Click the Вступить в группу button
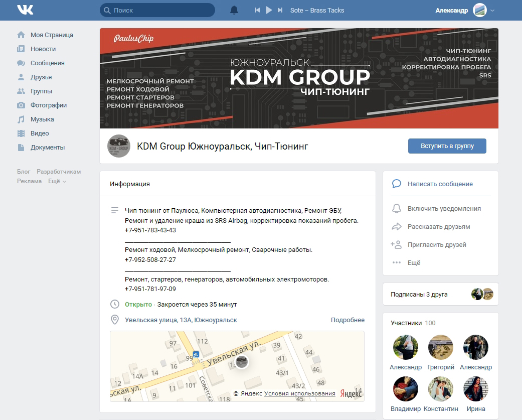The width and height of the screenshot is (522, 420). point(447,146)
